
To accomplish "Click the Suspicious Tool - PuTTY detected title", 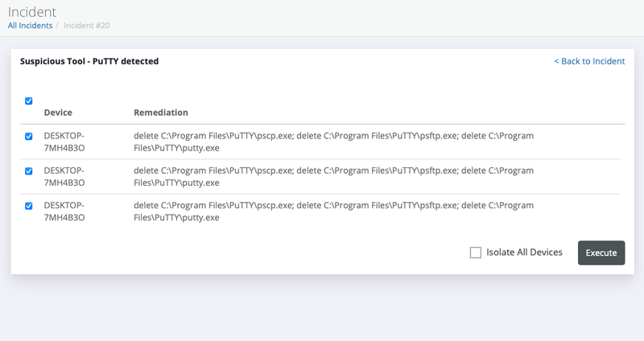I will pos(89,61).
